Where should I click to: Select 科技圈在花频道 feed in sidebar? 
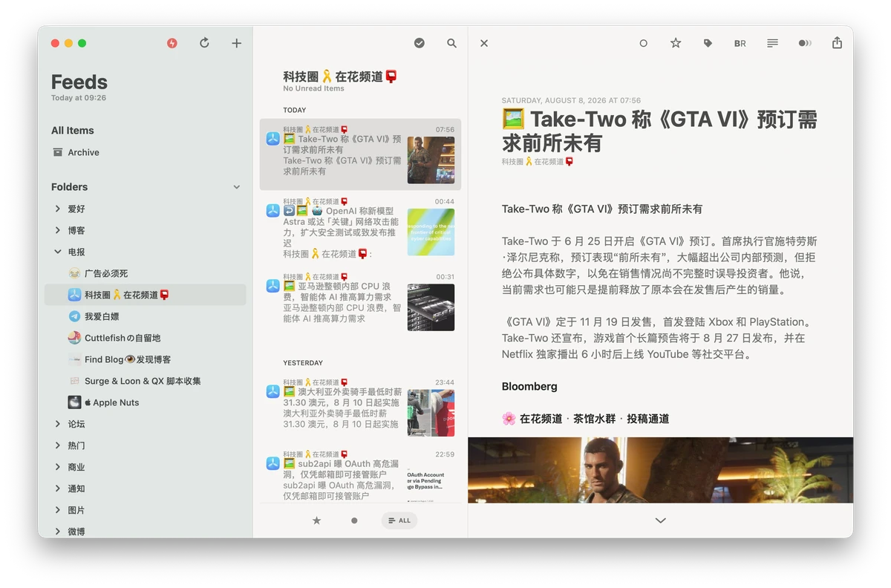pyautogui.click(x=145, y=295)
